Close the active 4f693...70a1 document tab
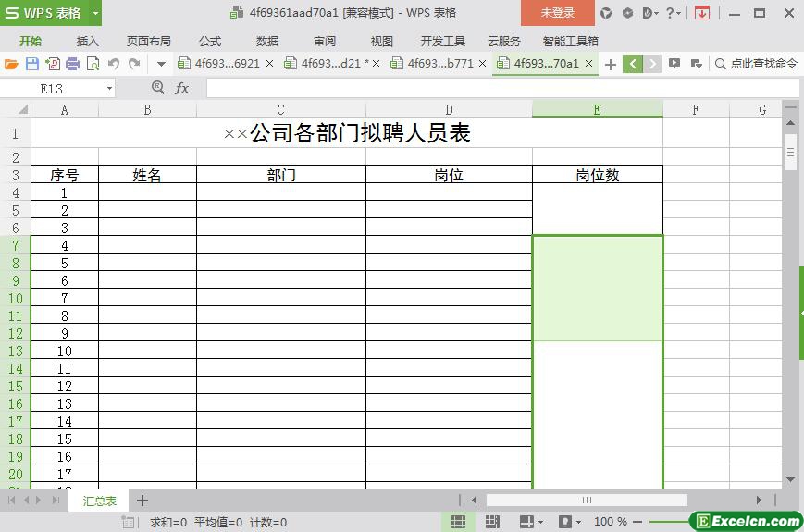 click(x=589, y=64)
